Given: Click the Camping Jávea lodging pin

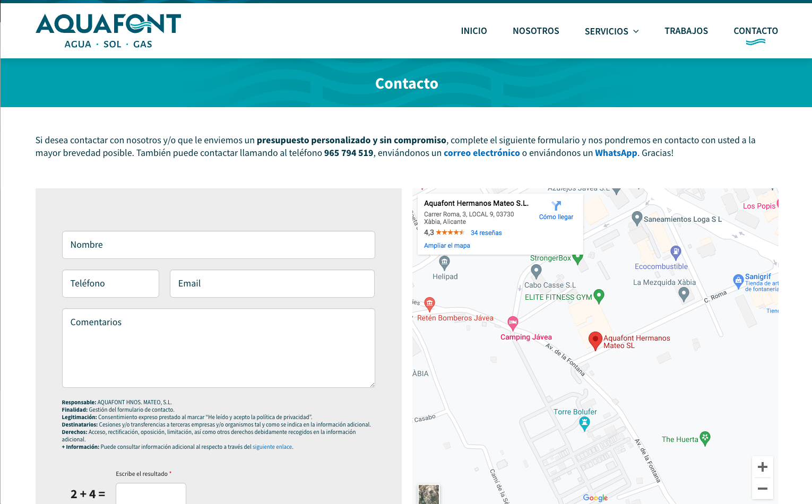Looking at the screenshot, I should (513, 323).
